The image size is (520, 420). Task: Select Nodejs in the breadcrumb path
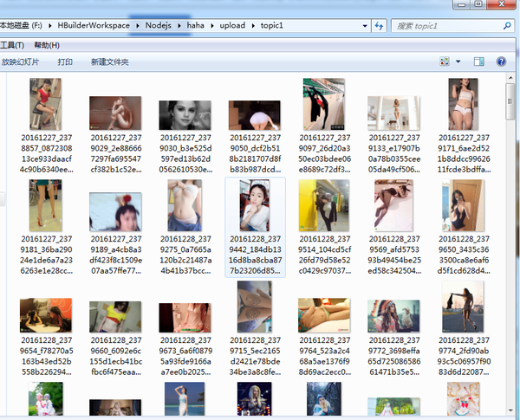point(159,25)
